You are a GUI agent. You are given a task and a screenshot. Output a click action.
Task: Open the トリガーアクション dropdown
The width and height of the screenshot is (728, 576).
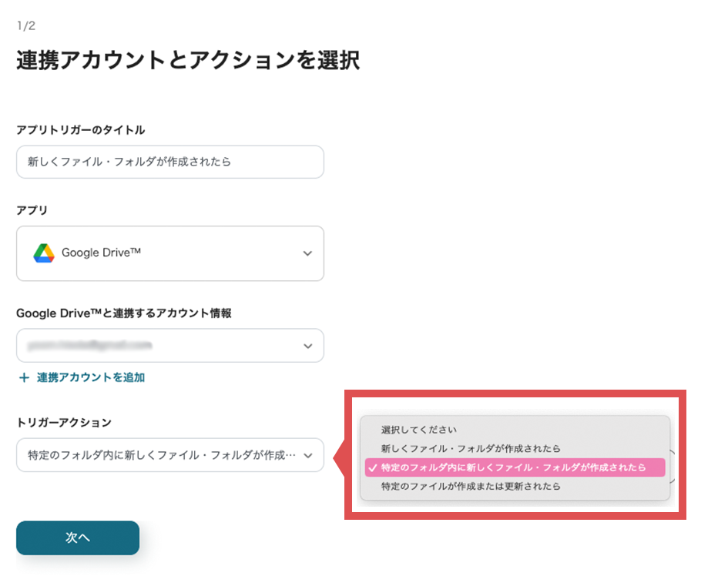[x=169, y=455]
